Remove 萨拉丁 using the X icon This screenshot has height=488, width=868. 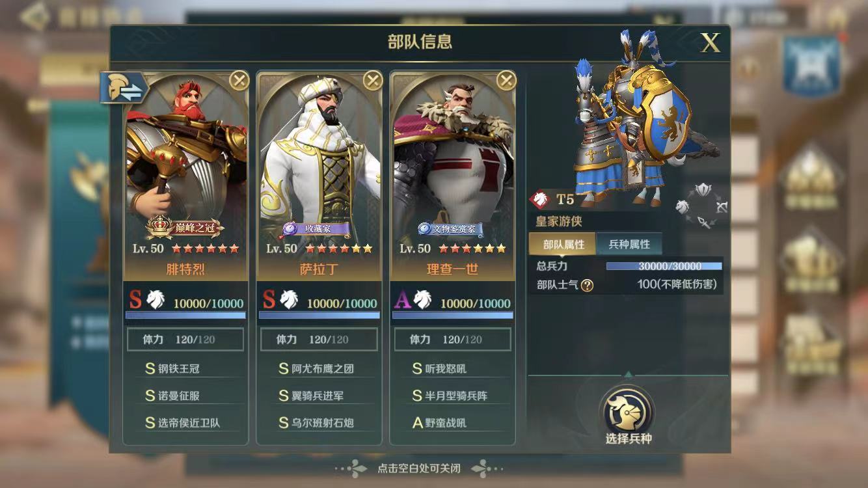(372, 81)
